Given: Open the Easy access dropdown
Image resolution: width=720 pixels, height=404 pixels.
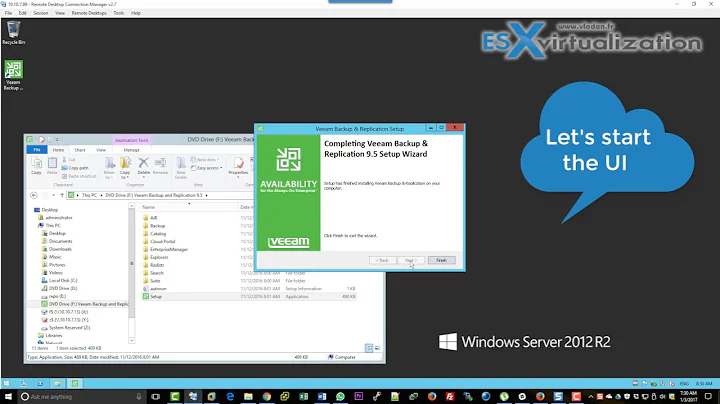Looking at the screenshot, I should pos(207,168).
